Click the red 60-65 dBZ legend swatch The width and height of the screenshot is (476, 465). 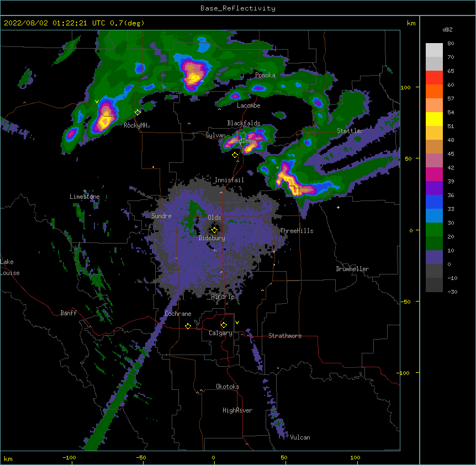[x=434, y=77]
